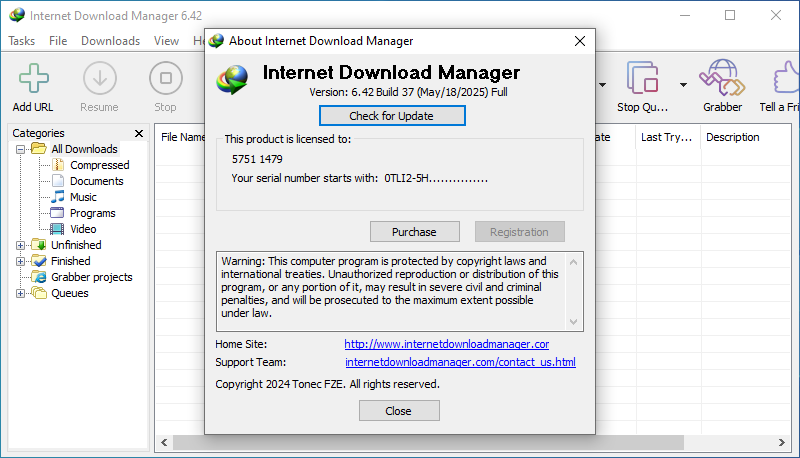The height and width of the screenshot is (458, 800).
Task: Click the IDM logo in About dialog
Action: point(232,80)
